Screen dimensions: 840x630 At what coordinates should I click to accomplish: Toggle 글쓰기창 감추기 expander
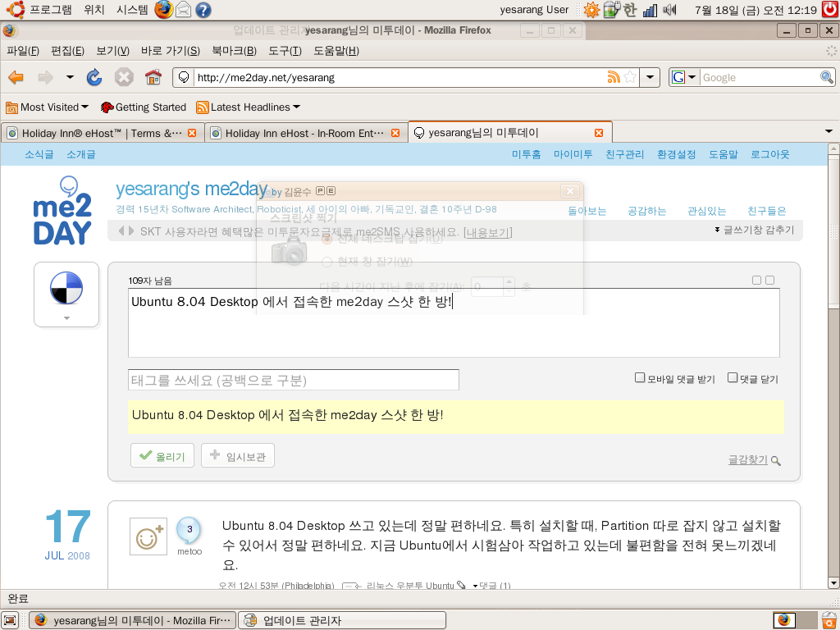[x=755, y=230]
